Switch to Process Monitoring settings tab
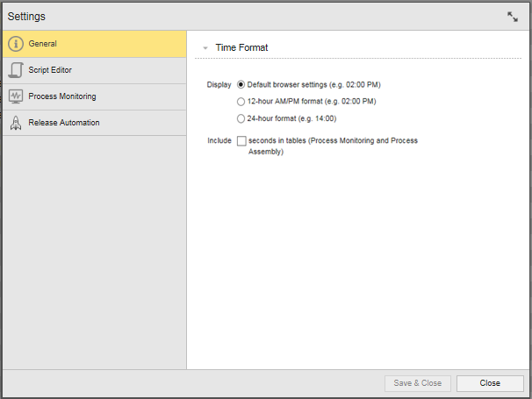This screenshot has height=399, width=532. point(94,96)
